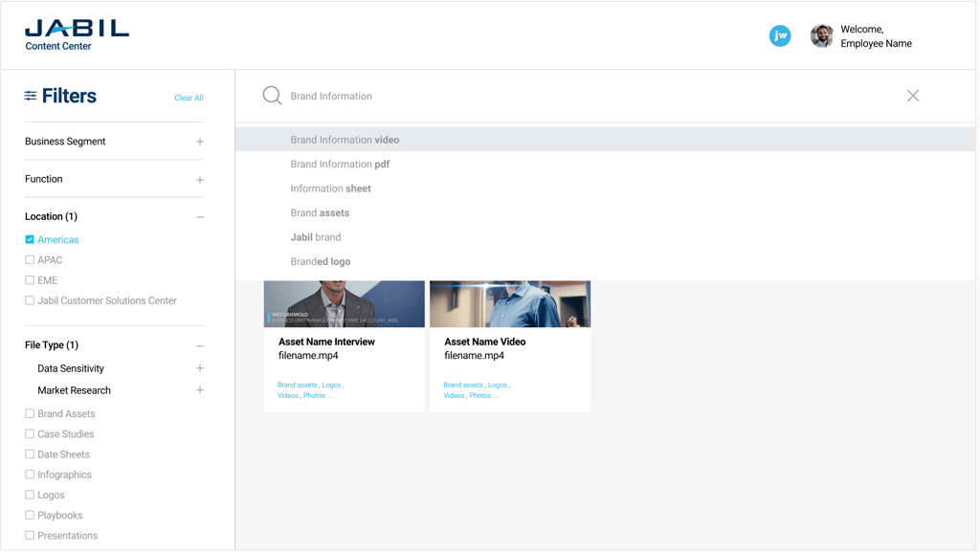
Task: Check the APAC location checkbox
Action: tap(30, 260)
